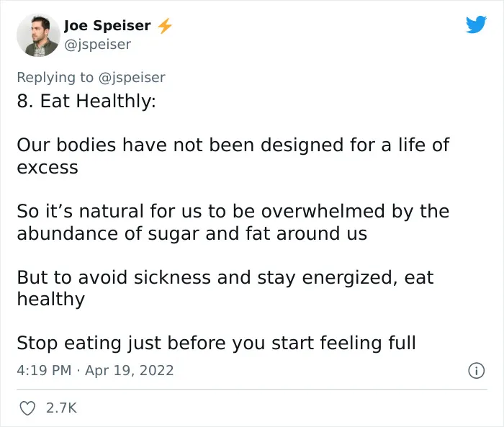The image size is (504, 427).
Task: Click the 'But to avoid sickness' line
Action: coord(225,277)
